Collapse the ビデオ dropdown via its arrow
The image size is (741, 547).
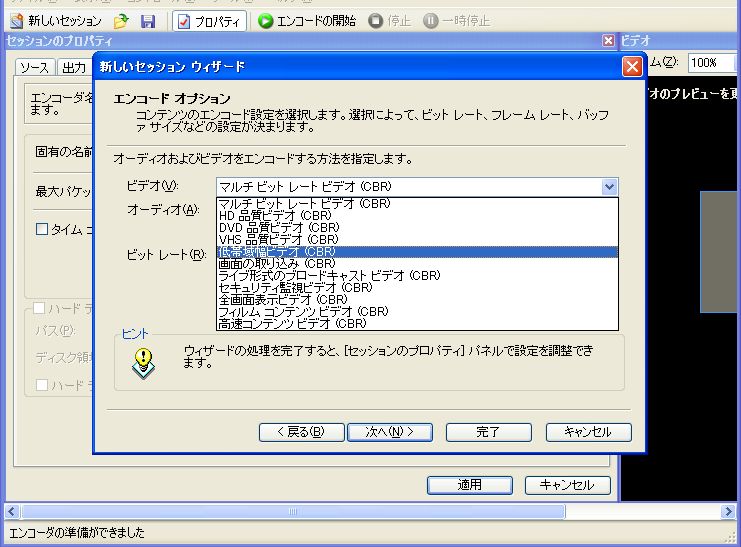tap(609, 187)
